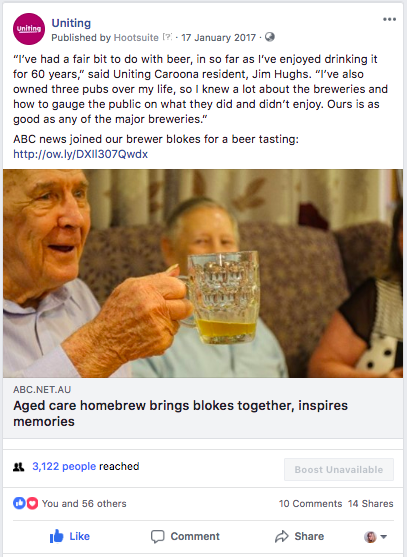This screenshot has height=557, width=407.
Task: Show the 10 Comments on post
Action: 310,504
